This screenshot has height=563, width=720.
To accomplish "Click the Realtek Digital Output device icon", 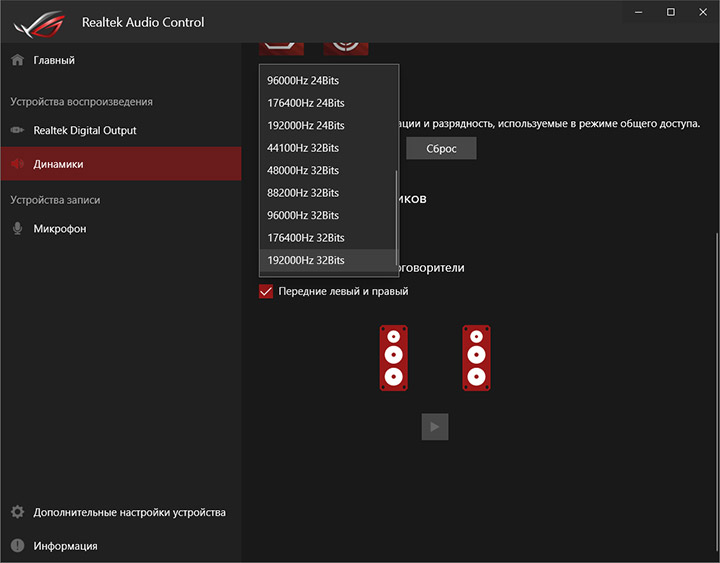I will 17,130.
